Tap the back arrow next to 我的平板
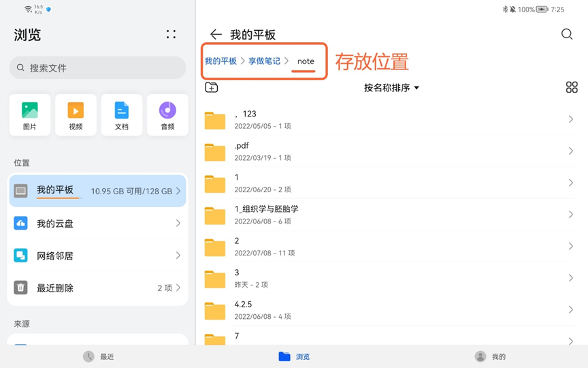The image size is (588, 368). 216,35
